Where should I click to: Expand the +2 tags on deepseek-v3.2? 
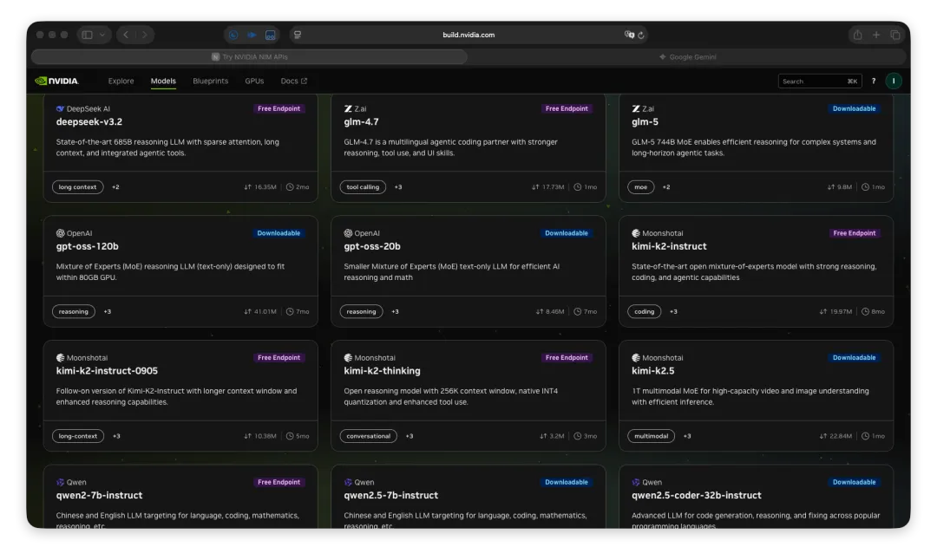(115, 187)
